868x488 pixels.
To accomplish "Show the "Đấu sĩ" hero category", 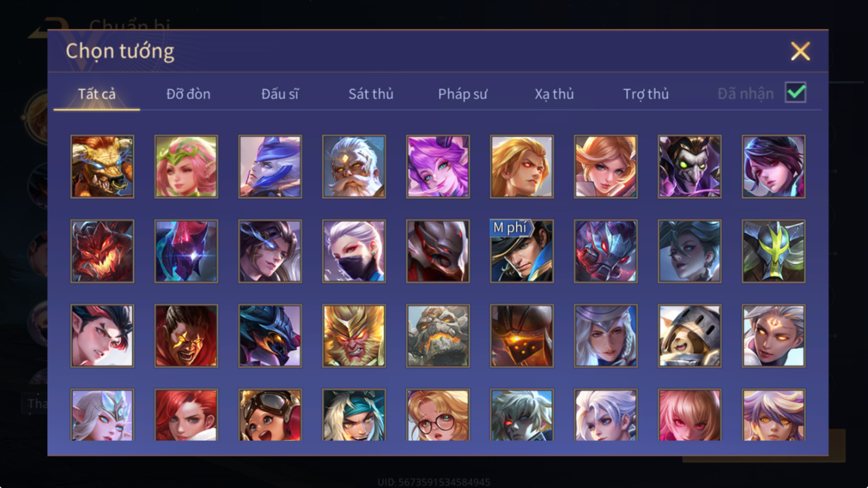I will point(279,94).
